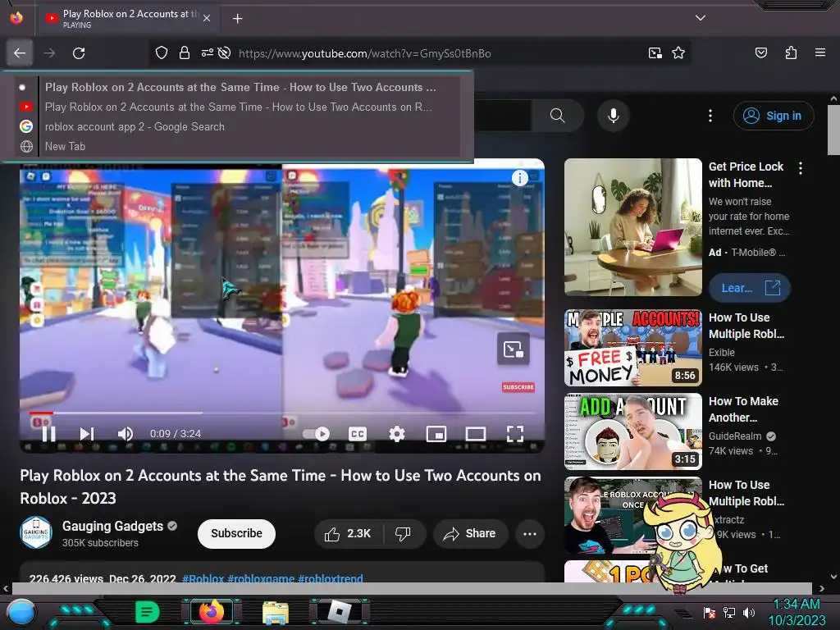
Task: Go back to roblox account app 2 Google Search
Action: [238, 126]
